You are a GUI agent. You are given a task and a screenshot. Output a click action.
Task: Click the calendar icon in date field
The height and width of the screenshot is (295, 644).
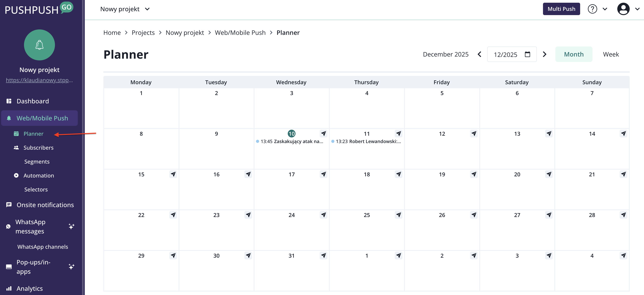pos(527,54)
